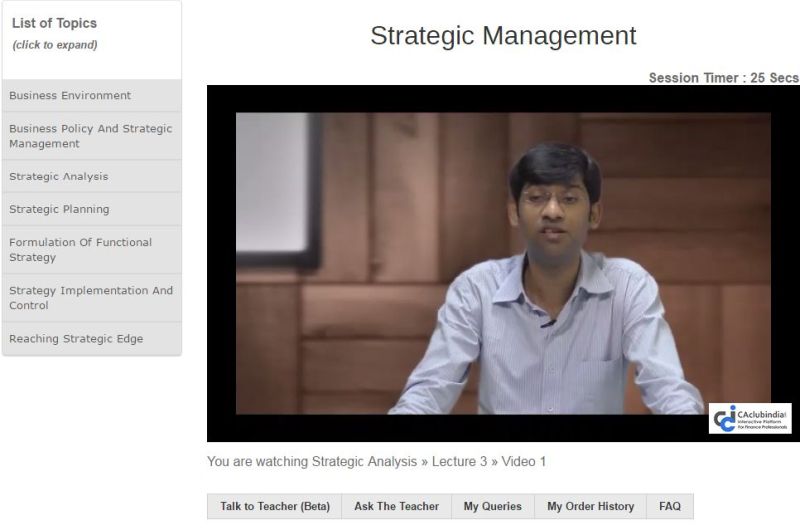This screenshot has height=530, width=800.
Task: Go to My Queries tab
Action: pyautogui.click(x=492, y=507)
